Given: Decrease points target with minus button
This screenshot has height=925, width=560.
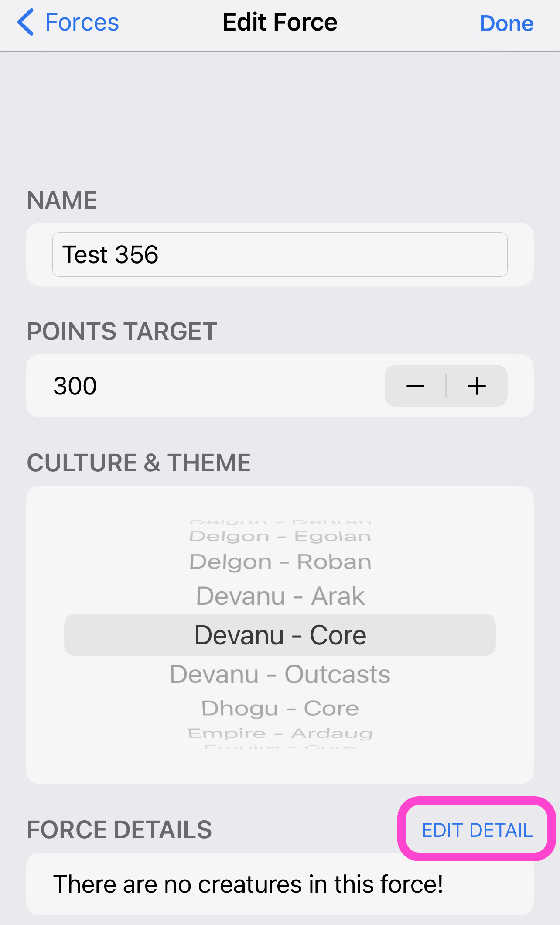Looking at the screenshot, I should 415,386.
